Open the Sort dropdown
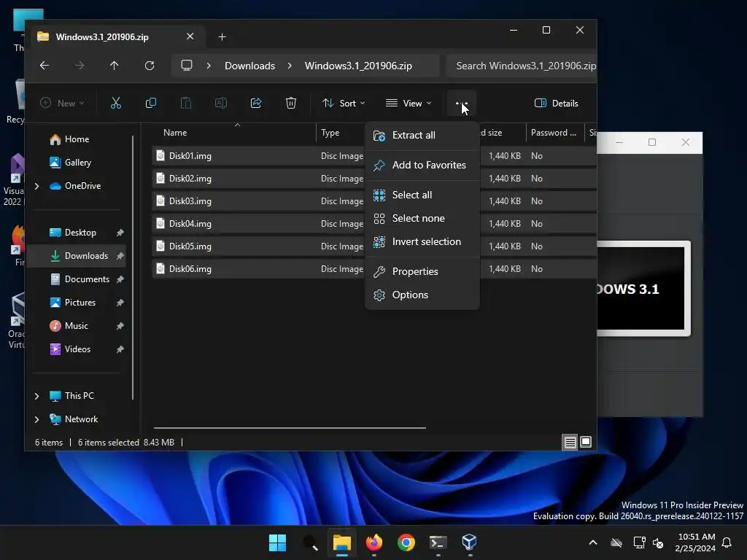This screenshot has width=747, height=560. coord(344,104)
